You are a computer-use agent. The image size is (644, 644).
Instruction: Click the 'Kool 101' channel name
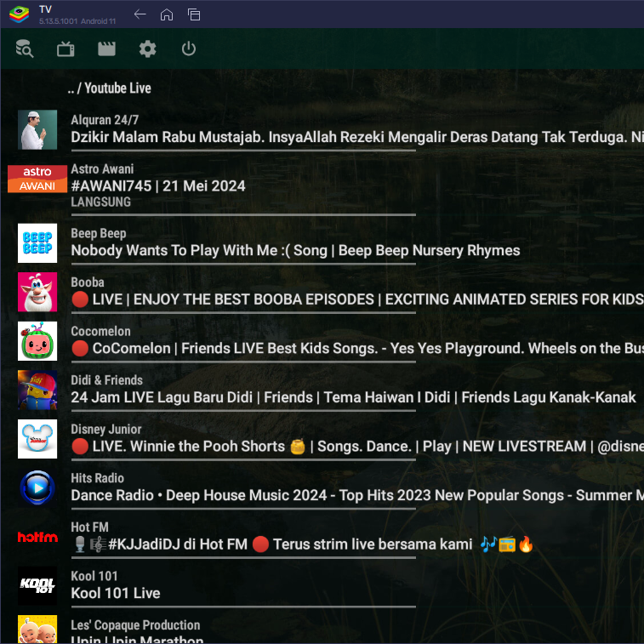tap(94, 576)
